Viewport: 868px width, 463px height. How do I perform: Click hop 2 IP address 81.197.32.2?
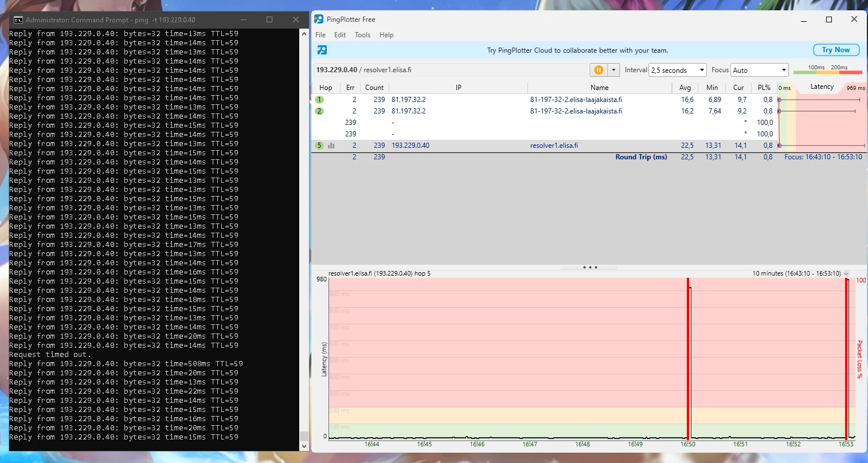(409, 111)
